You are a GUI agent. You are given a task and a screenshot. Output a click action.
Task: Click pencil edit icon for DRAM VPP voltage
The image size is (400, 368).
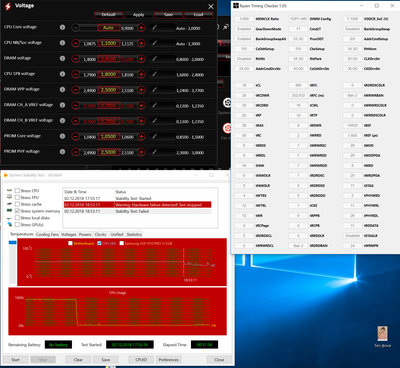tap(154, 90)
